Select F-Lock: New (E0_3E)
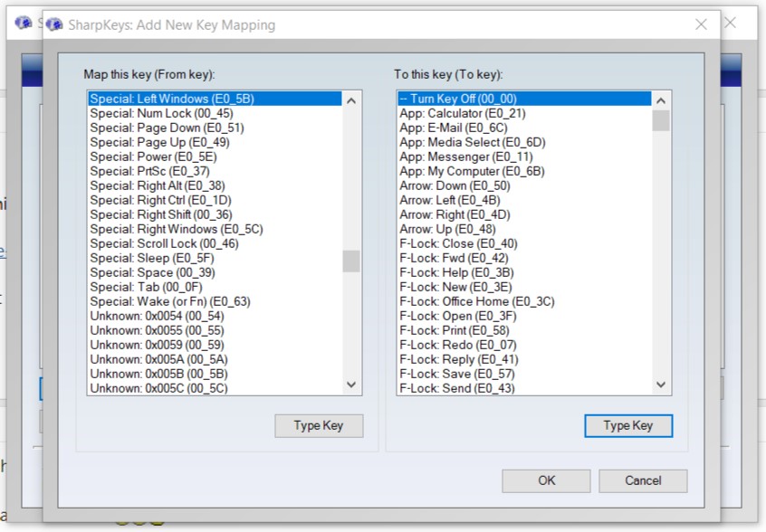766x532 pixels. pos(524,287)
